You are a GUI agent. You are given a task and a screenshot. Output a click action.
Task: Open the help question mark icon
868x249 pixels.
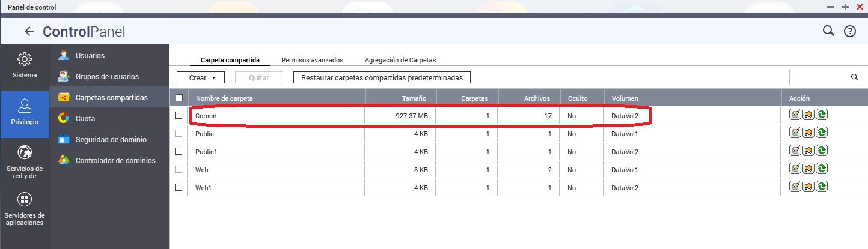pyautogui.click(x=849, y=31)
